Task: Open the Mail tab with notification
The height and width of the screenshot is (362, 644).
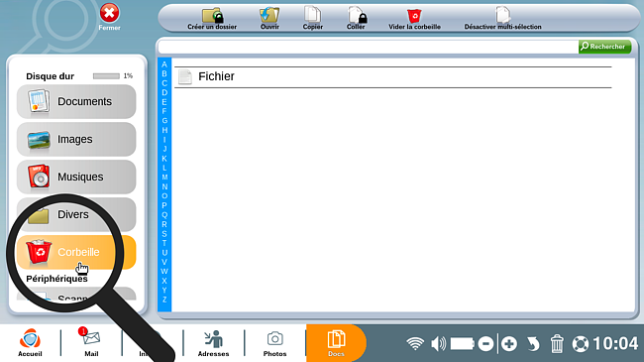Action: coord(91,343)
